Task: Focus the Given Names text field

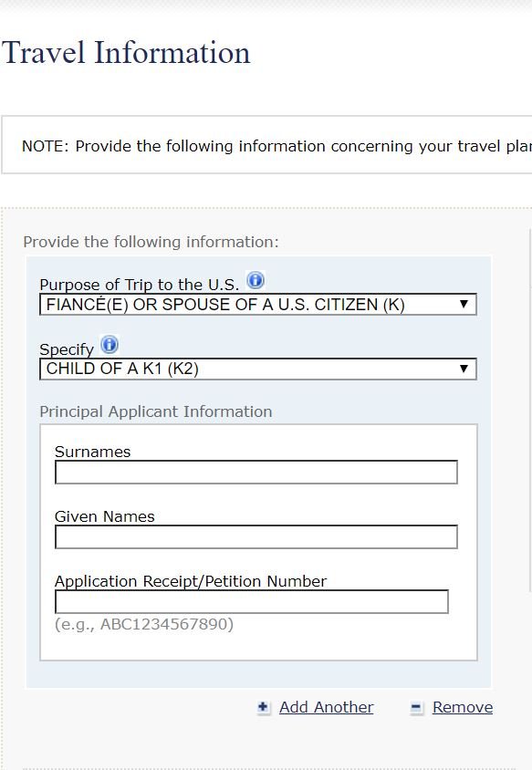Action: (256, 536)
